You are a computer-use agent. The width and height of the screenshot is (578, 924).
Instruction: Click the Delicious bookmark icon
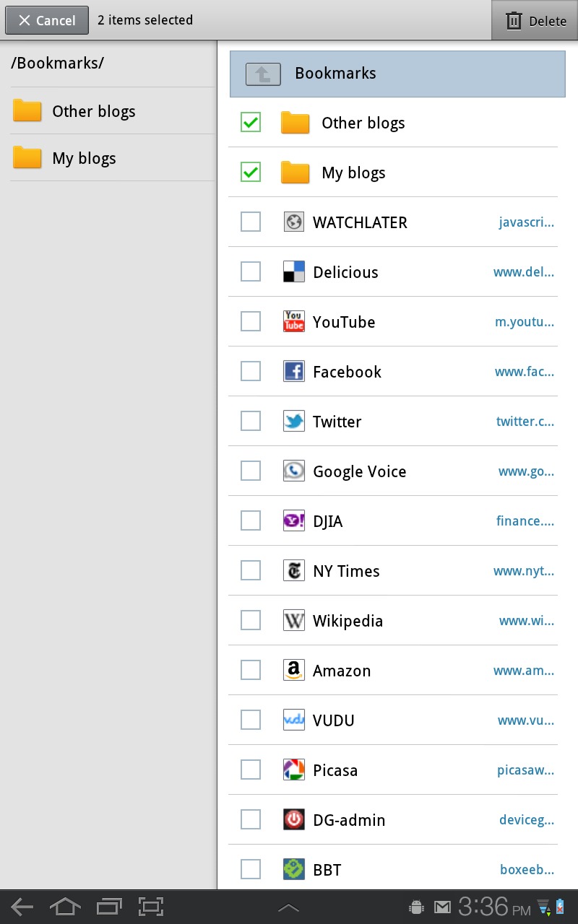point(294,272)
